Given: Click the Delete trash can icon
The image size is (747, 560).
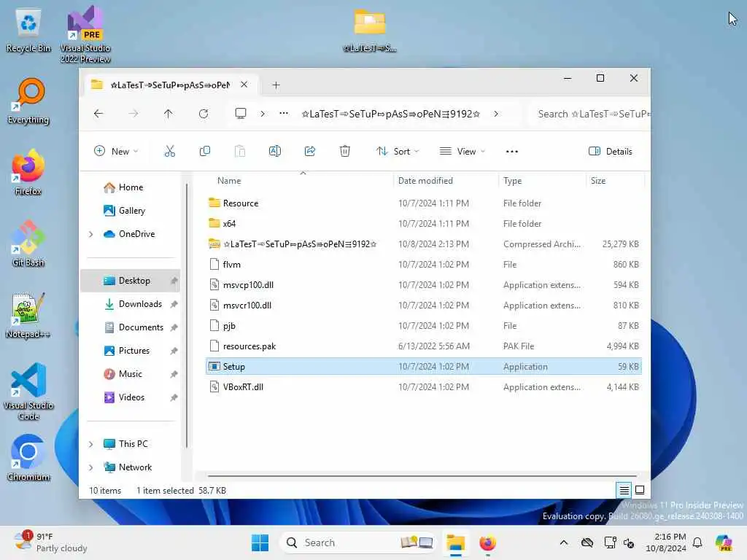Looking at the screenshot, I should [x=345, y=152].
